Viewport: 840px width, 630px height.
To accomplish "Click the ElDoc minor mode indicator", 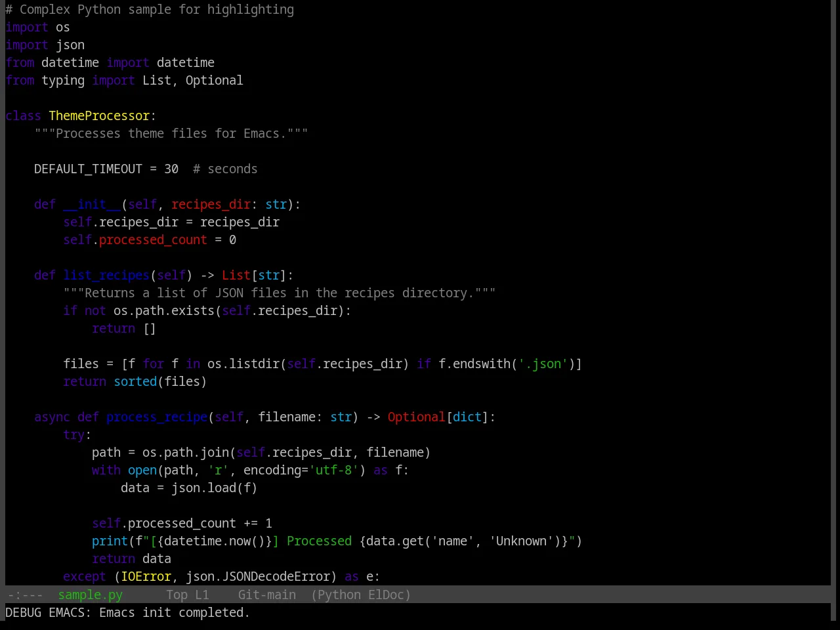I will point(386,595).
